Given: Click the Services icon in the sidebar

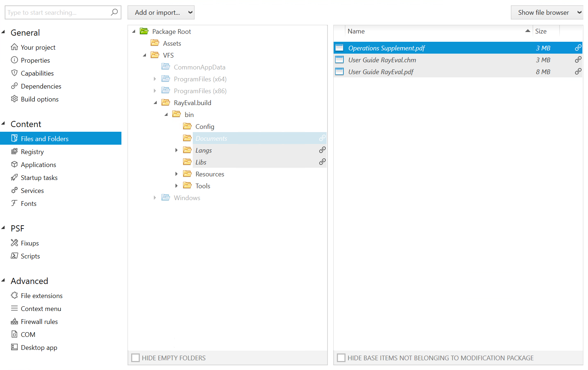Looking at the screenshot, I should 14,190.
